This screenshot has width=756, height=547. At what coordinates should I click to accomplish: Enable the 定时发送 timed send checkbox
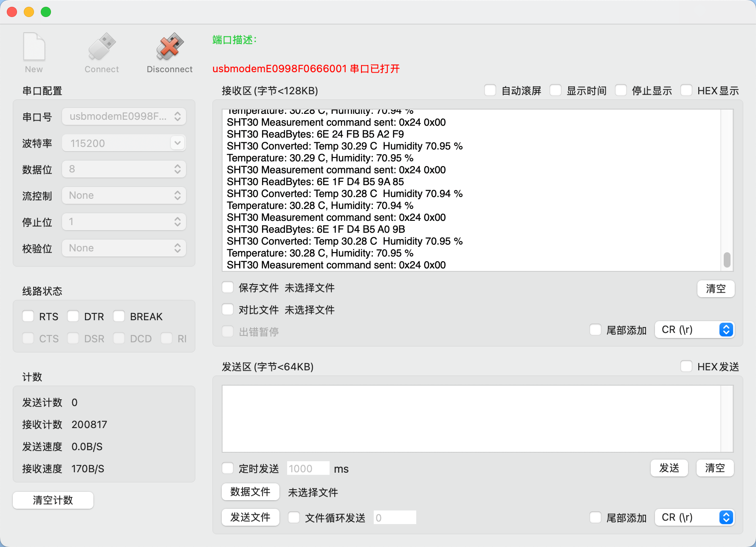point(228,468)
